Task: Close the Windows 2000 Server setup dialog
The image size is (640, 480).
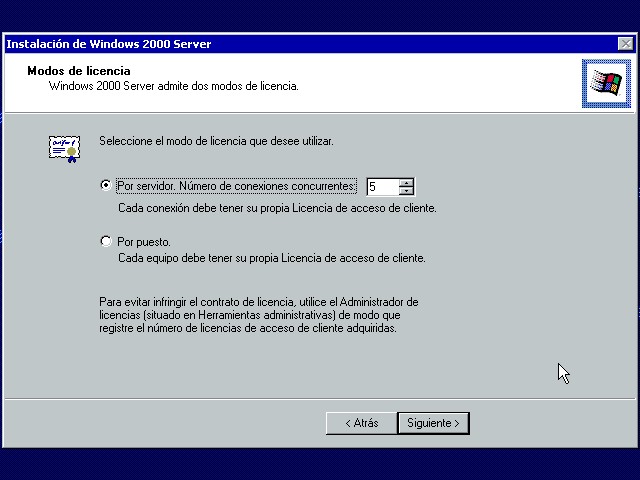Action: click(625, 44)
